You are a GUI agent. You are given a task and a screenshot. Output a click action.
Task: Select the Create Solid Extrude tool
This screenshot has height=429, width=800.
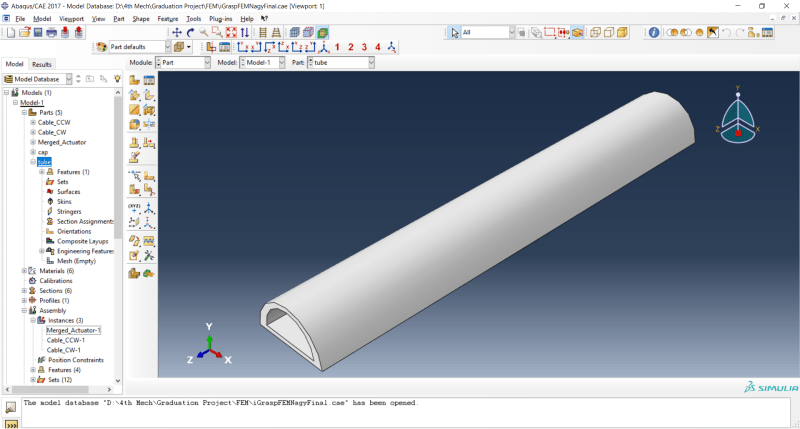[134, 95]
